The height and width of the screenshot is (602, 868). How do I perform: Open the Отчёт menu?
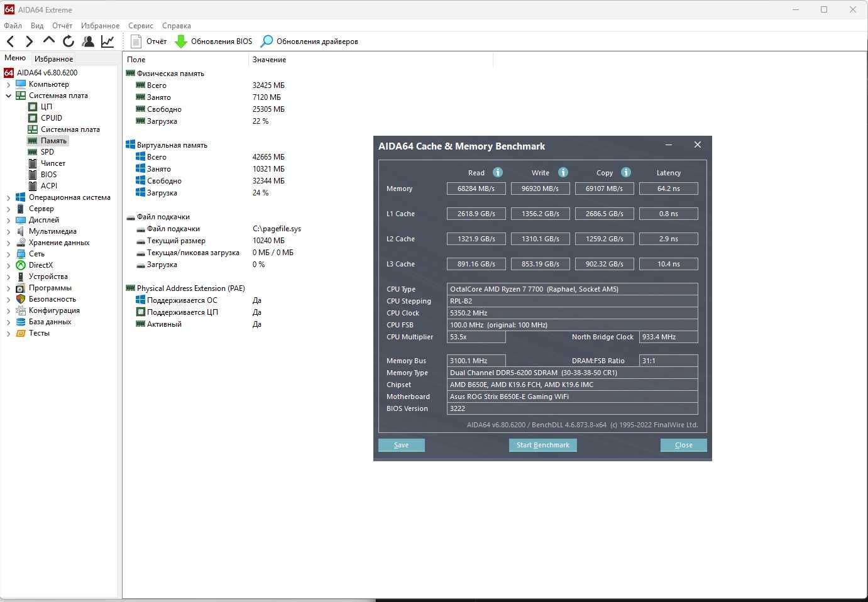[62, 26]
